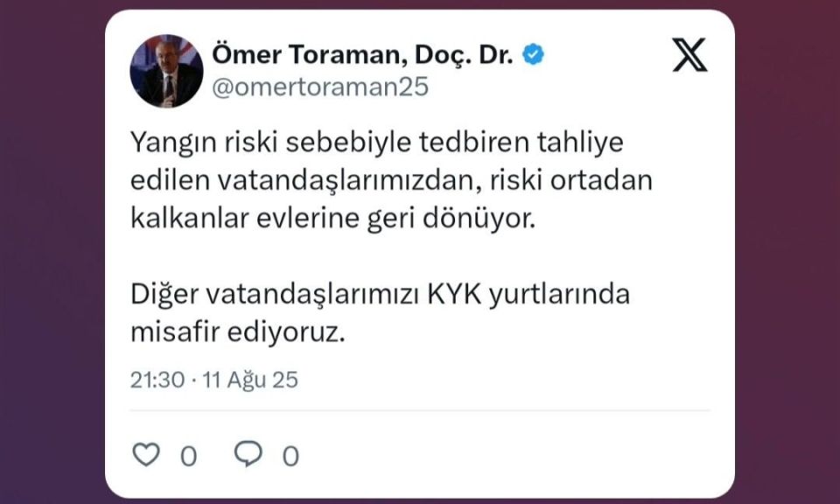Click the word KYK in the tweet
The height and width of the screenshot is (504, 840).
[454, 294]
